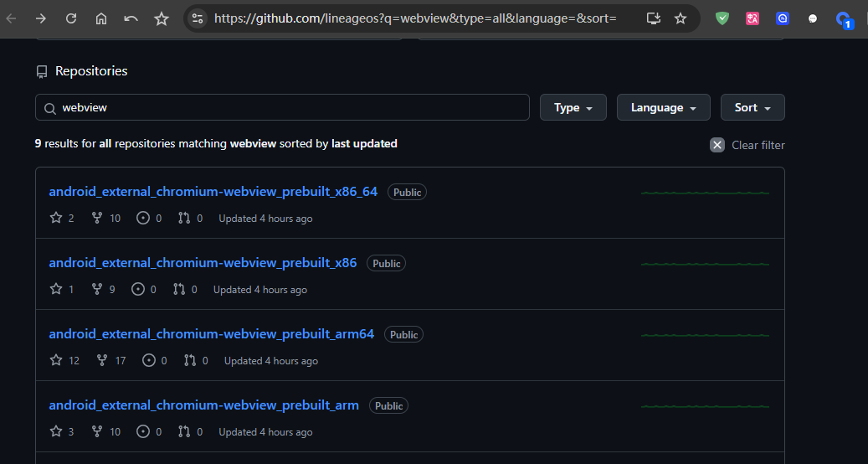The height and width of the screenshot is (464, 868).
Task: Open the blue extension with badge 1
Action: pyautogui.click(x=845, y=20)
